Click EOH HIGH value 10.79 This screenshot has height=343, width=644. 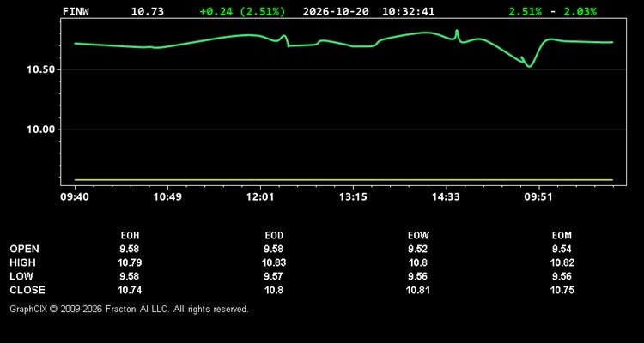130,262
